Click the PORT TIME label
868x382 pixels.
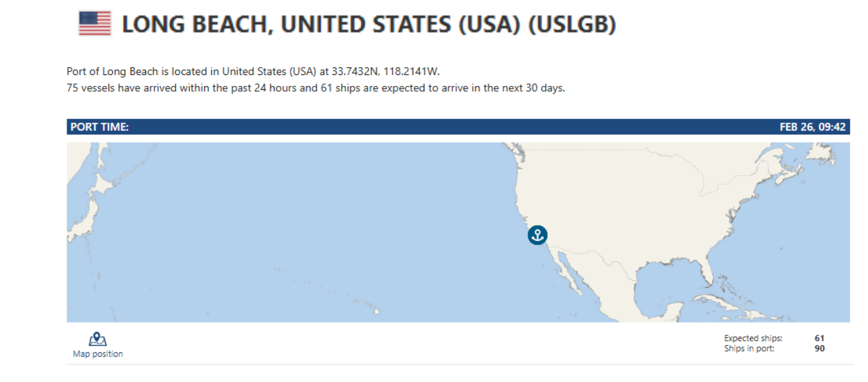[x=99, y=127]
